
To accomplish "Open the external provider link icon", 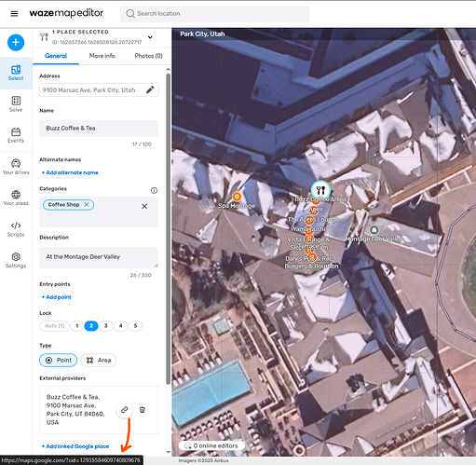I will pos(125,410).
